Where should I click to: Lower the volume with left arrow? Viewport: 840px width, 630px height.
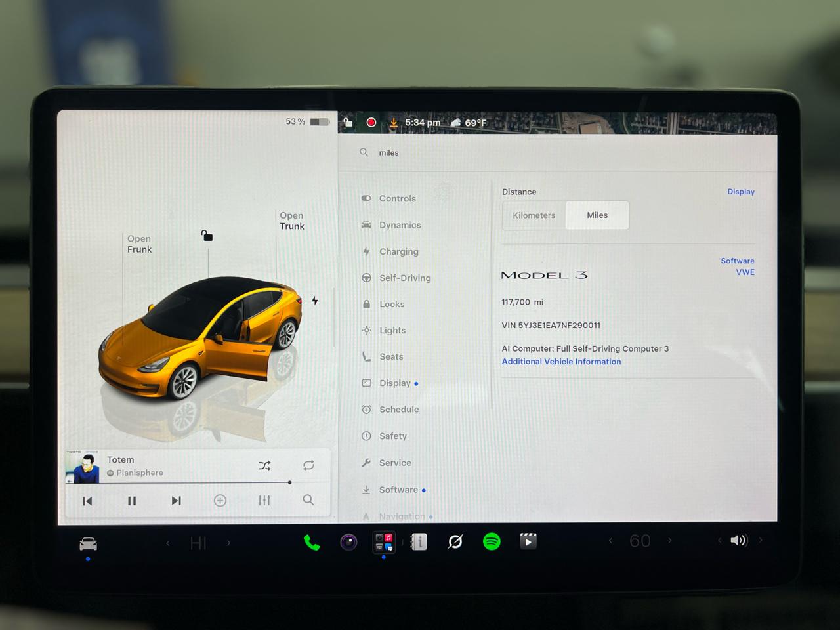719,540
